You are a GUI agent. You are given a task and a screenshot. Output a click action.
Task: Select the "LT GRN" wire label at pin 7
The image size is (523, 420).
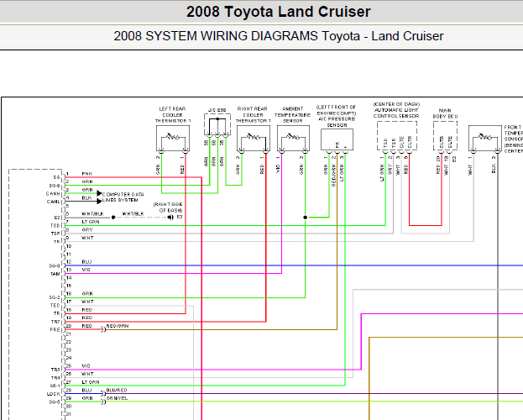pyautogui.click(x=91, y=222)
